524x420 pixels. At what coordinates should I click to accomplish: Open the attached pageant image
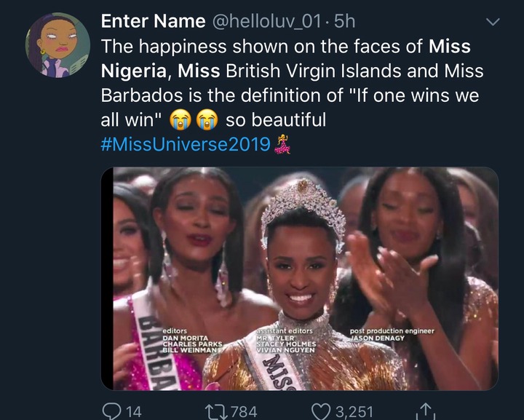(299, 278)
